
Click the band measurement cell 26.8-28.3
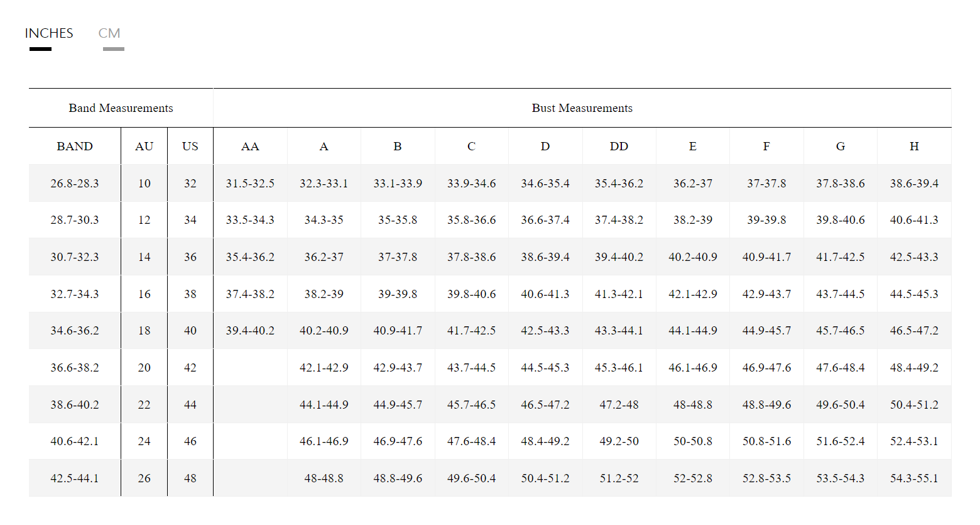point(75,184)
